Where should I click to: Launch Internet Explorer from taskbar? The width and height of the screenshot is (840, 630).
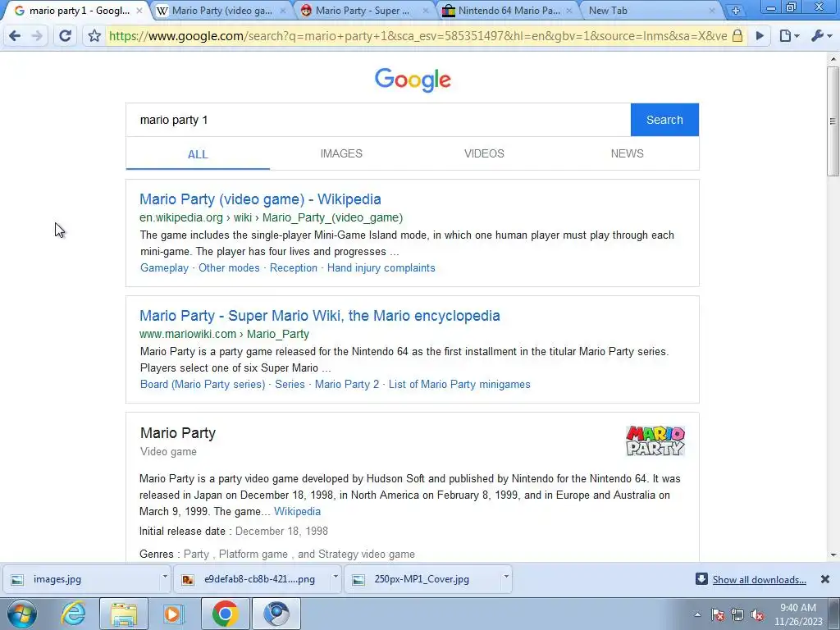(73, 614)
